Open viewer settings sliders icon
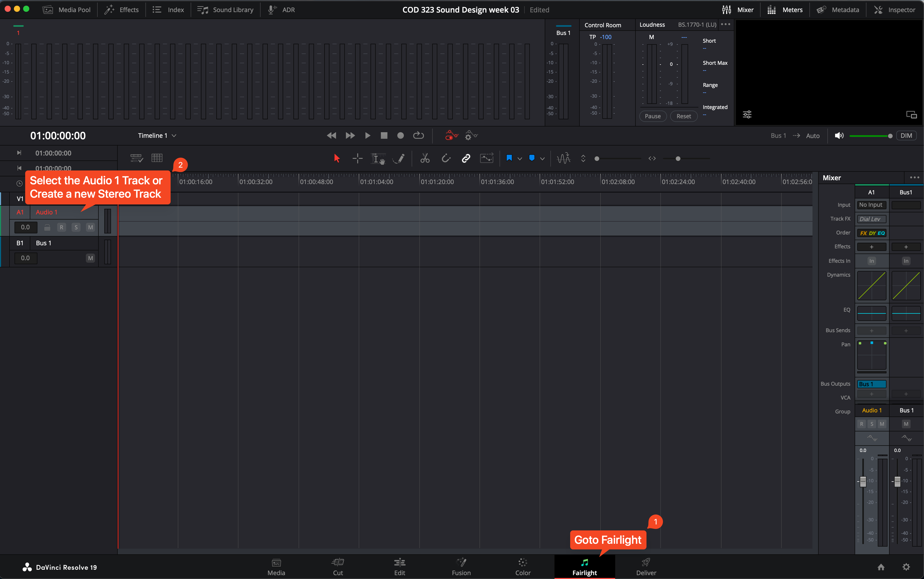 click(x=747, y=114)
